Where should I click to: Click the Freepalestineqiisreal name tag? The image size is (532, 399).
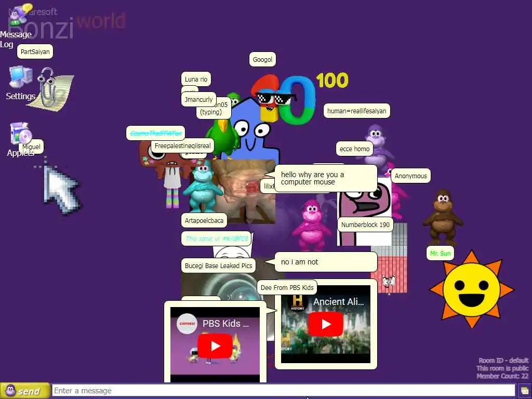(182, 146)
